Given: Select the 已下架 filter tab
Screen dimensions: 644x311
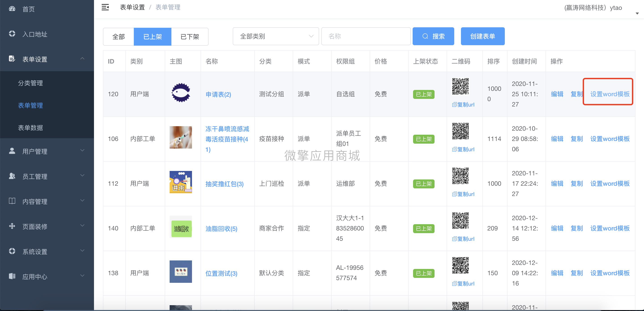Looking at the screenshot, I should point(190,36).
